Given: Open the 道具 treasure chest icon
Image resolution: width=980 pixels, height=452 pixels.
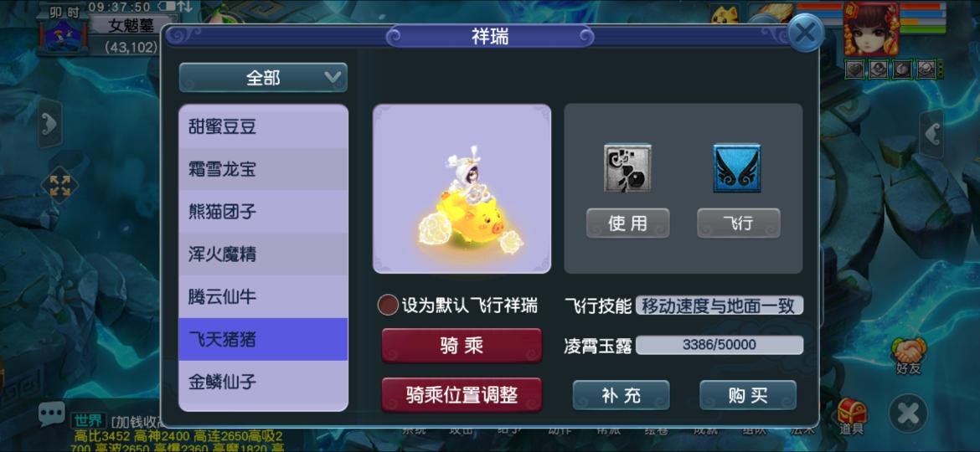Looking at the screenshot, I should click(x=851, y=416).
